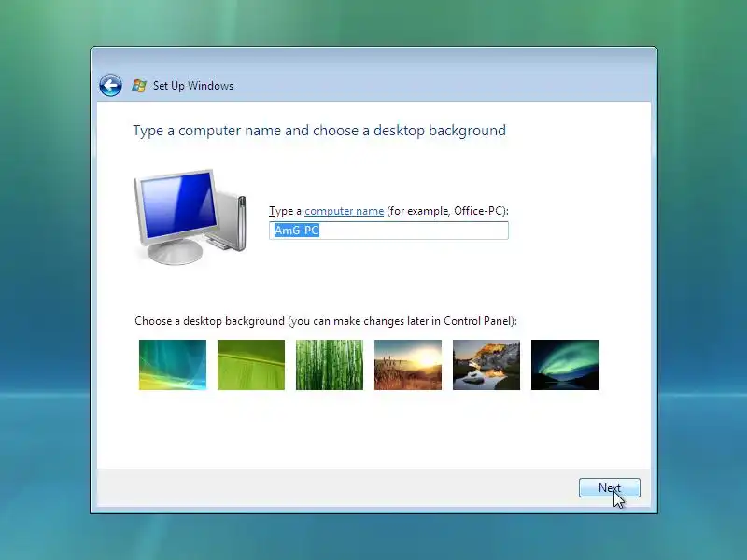Choose the sunset field background
The height and width of the screenshot is (560, 747).
pos(408,365)
